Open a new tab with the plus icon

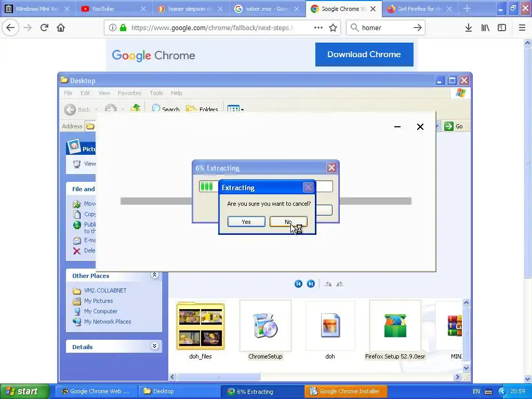pos(467,8)
